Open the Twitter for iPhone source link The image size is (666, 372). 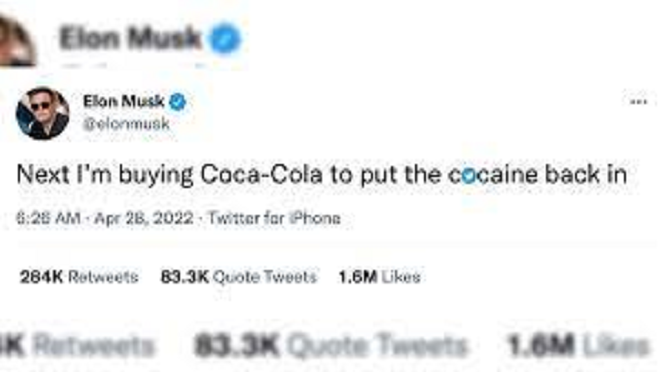coord(274,218)
